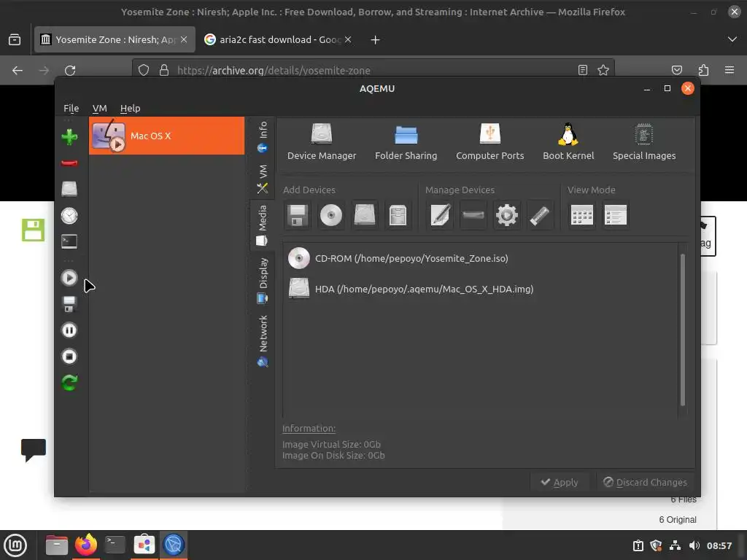
Task: Start the VM with the play button
Action: [69, 278]
